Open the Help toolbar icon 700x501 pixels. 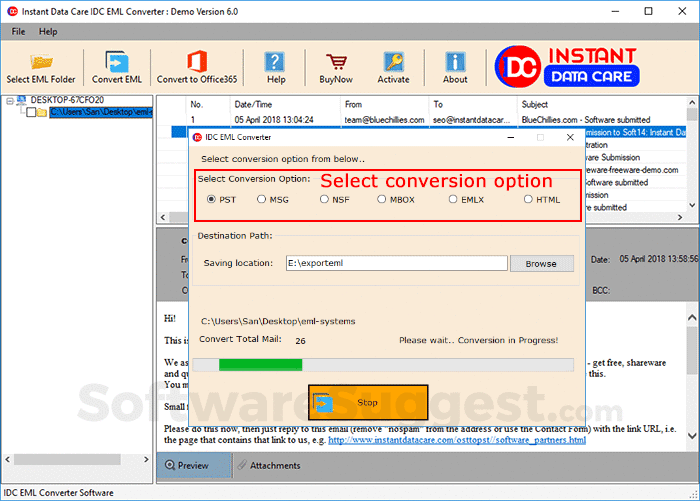click(x=275, y=67)
